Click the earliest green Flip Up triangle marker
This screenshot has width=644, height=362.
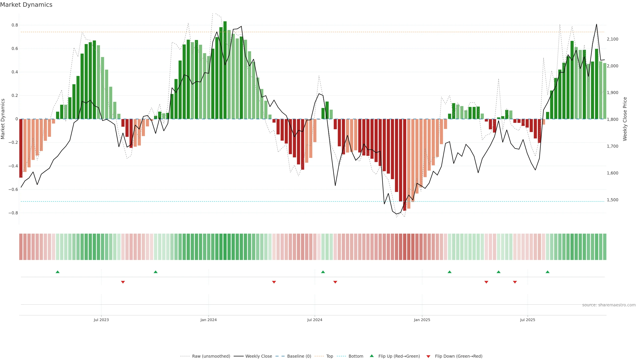point(58,272)
